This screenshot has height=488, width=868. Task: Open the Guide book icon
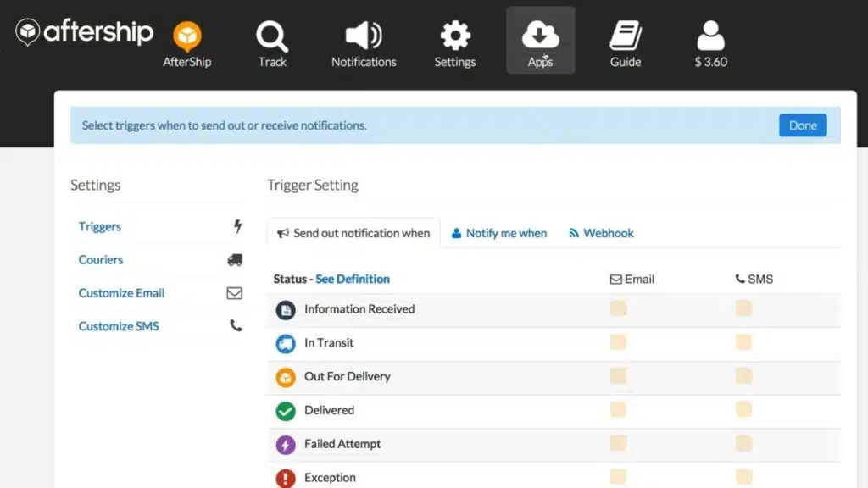(x=626, y=36)
